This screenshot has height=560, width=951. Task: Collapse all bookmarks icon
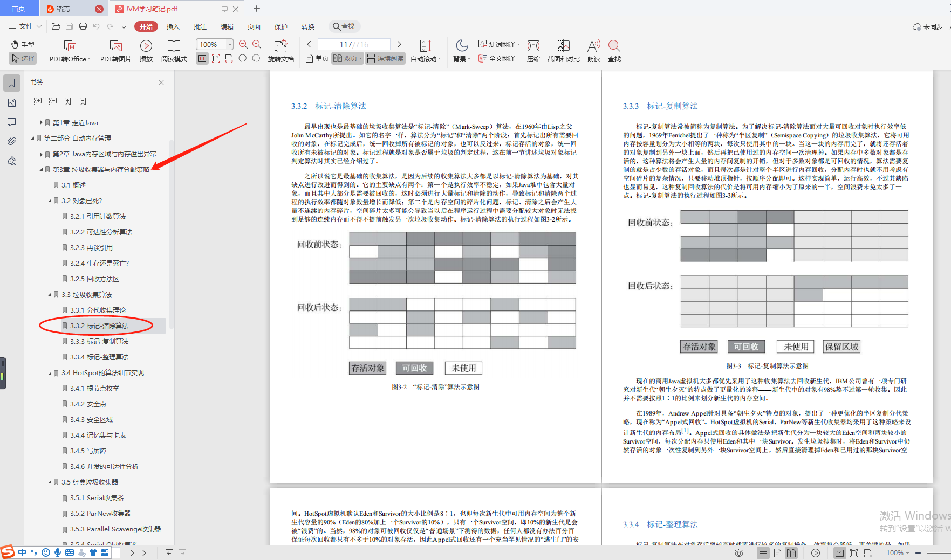point(53,101)
